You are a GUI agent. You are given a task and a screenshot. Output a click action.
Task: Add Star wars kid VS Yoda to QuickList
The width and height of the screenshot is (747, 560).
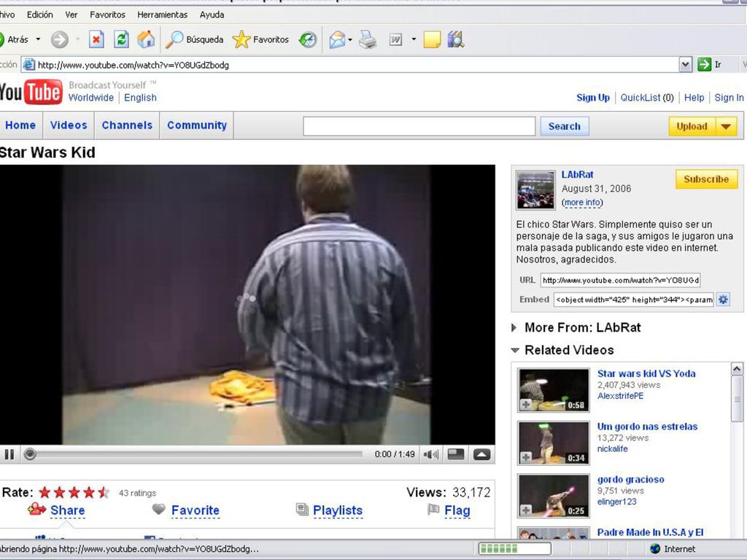(525, 405)
